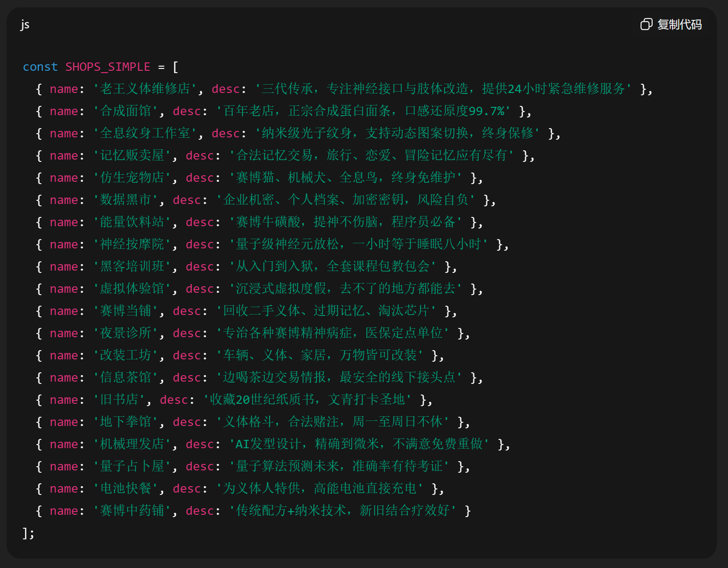
Task: Click description '从入门到入狱，全套课程包教包会'
Action: (333, 266)
